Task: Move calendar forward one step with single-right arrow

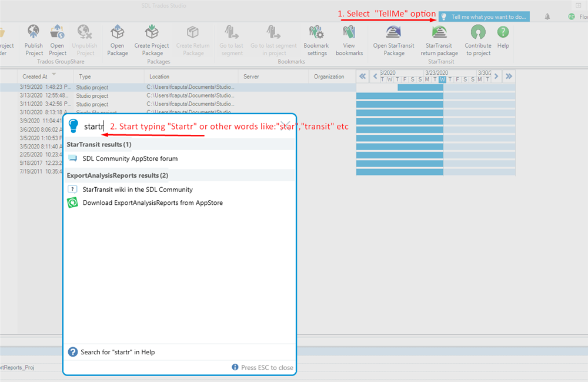Action: (x=496, y=76)
